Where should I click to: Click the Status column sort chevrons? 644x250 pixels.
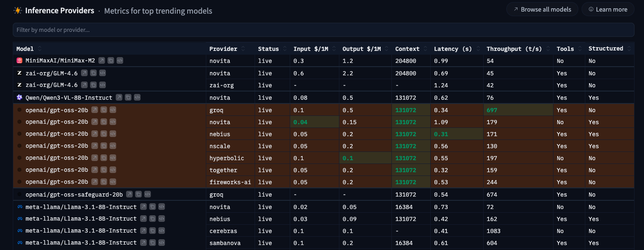coord(285,48)
